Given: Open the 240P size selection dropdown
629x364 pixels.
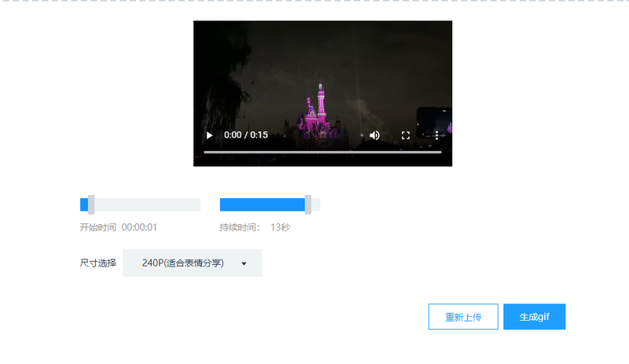Looking at the screenshot, I should pyautogui.click(x=192, y=263).
